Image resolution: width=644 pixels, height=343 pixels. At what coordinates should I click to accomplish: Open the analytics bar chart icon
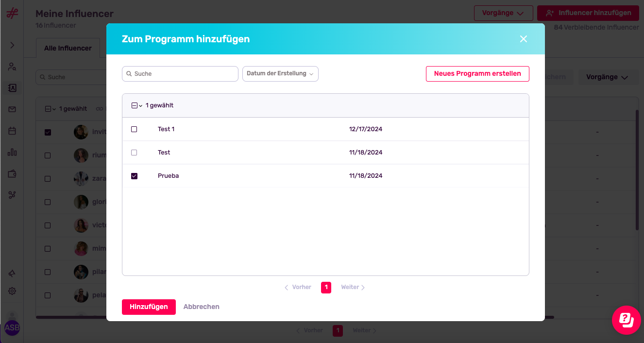tap(12, 153)
